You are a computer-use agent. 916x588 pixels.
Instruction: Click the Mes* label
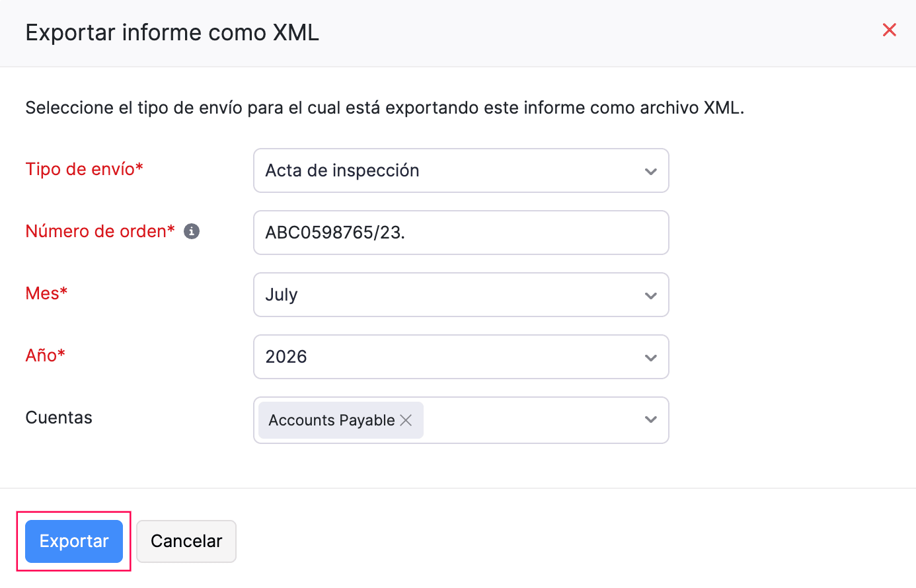(x=46, y=293)
